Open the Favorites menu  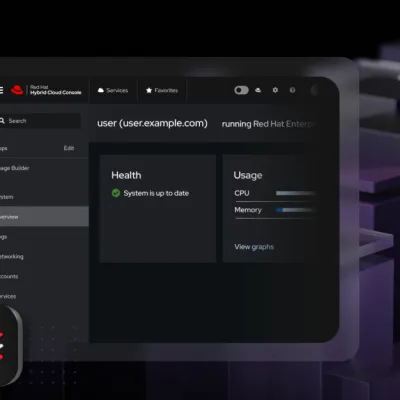tap(162, 90)
